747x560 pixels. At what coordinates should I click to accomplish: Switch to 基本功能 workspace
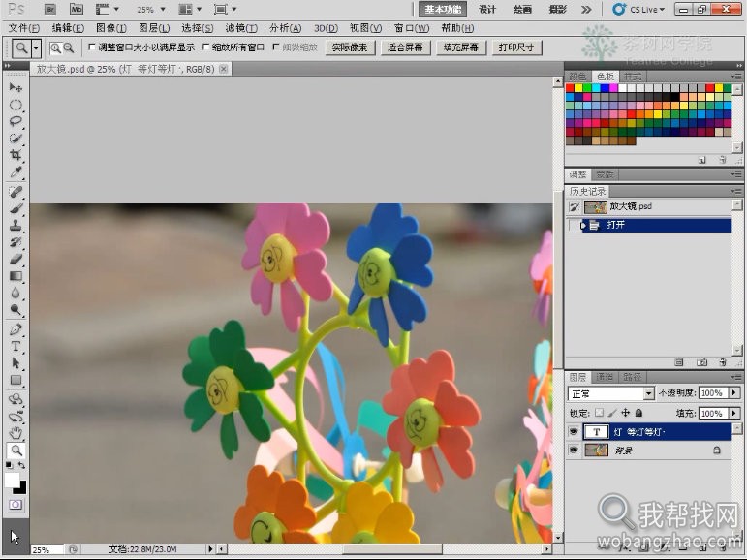443,9
